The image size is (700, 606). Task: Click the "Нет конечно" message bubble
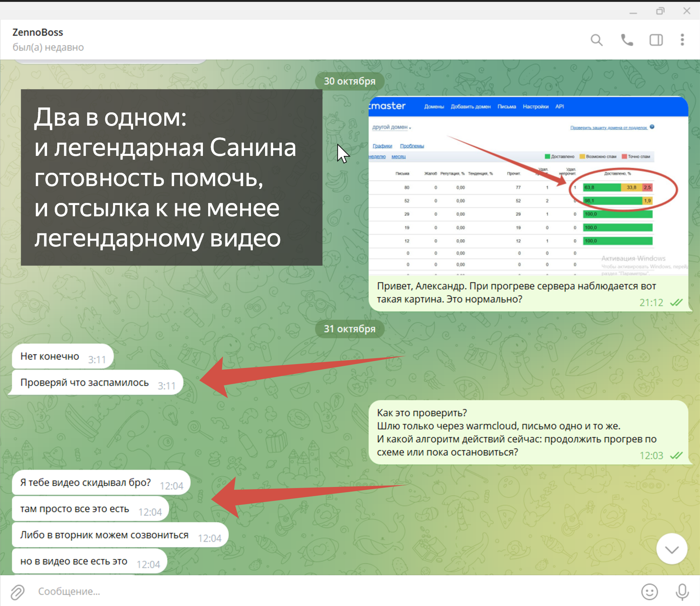pos(50,356)
